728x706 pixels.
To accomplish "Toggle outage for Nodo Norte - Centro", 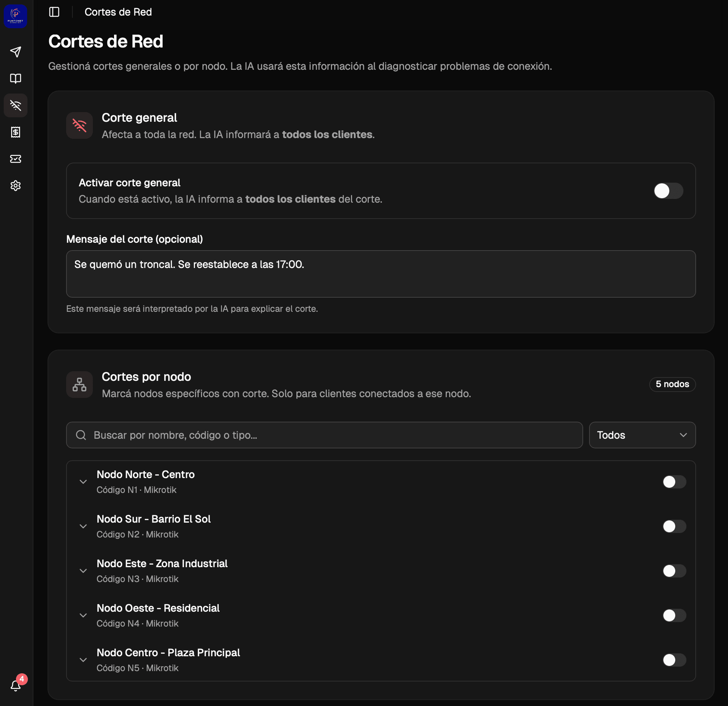I will [674, 482].
